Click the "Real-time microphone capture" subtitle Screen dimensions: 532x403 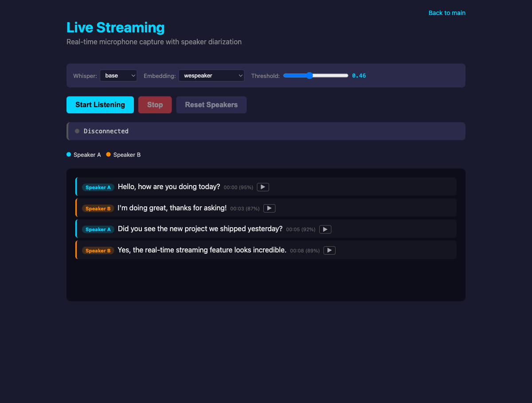click(x=154, y=42)
